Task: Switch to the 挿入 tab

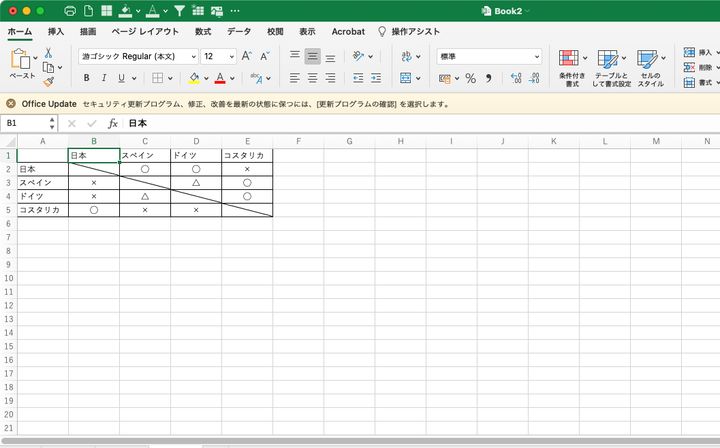Action: pyautogui.click(x=56, y=31)
